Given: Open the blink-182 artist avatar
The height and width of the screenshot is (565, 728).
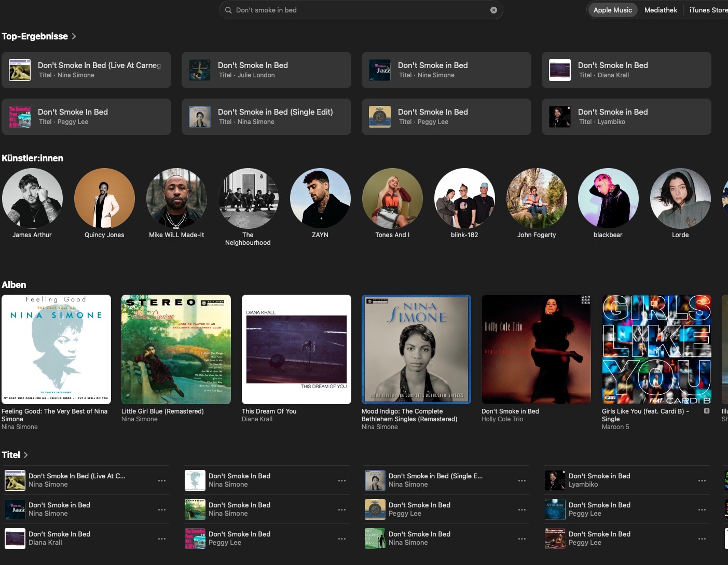Looking at the screenshot, I should click(x=464, y=198).
